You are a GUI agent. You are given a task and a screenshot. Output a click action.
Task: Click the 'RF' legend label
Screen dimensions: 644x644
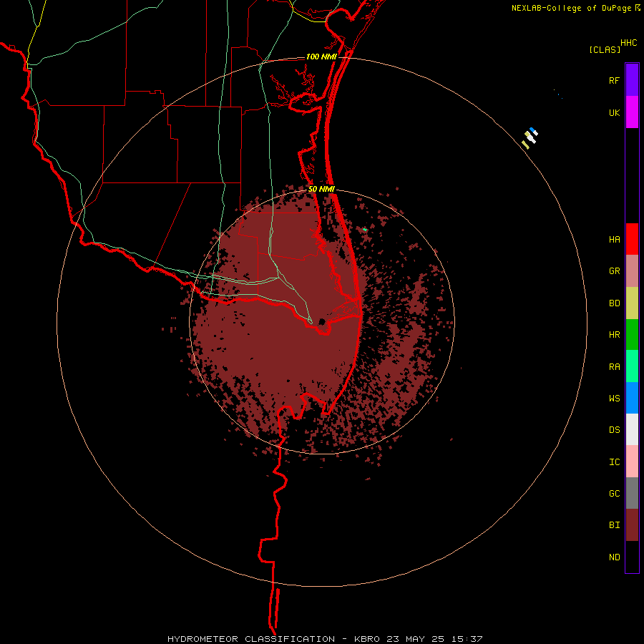[x=614, y=81]
